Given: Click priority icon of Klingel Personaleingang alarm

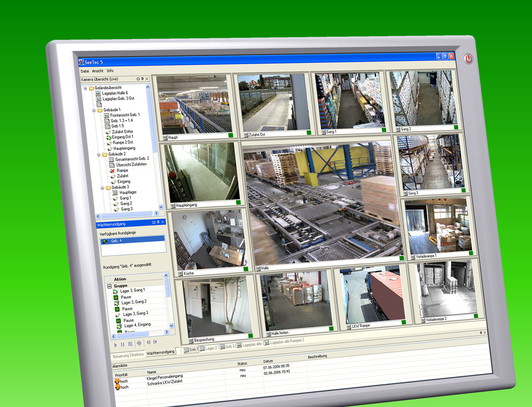Looking at the screenshot, I should [117, 381].
